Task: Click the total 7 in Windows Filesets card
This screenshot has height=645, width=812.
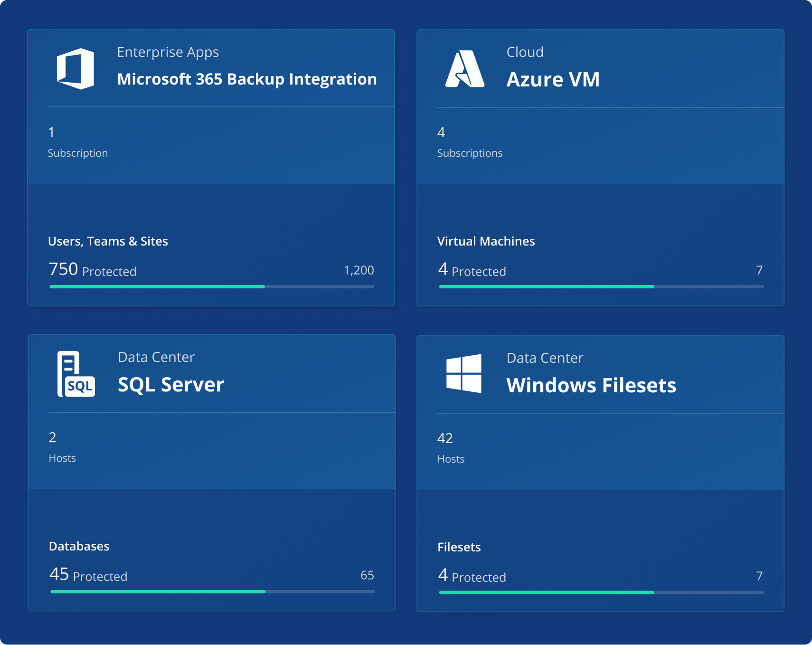Action: [759, 576]
